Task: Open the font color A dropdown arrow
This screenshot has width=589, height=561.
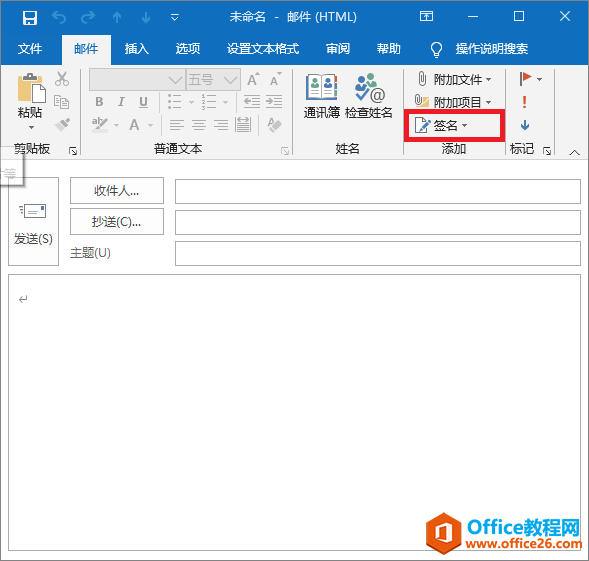Action: (x=150, y=125)
